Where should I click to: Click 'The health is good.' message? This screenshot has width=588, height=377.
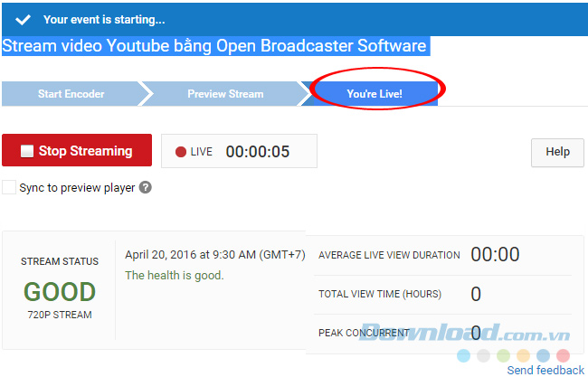tap(175, 276)
